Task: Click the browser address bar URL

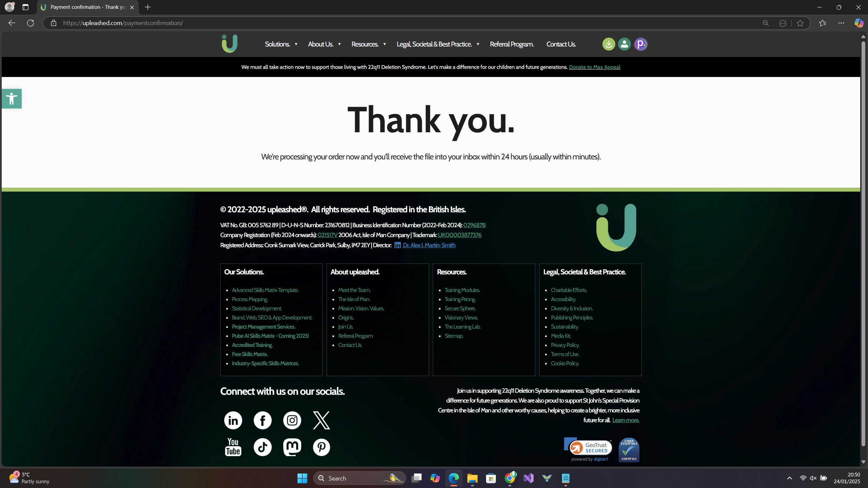Action: pos(123,23)
